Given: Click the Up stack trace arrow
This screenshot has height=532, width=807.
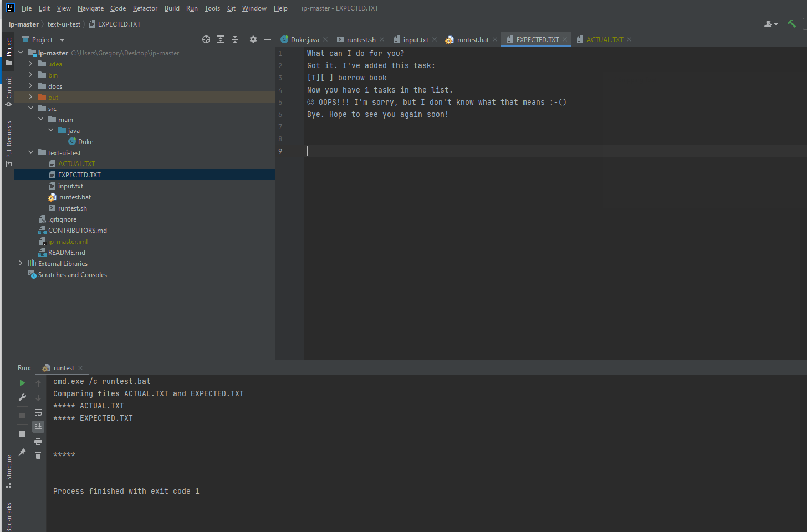Looking at the screenshot, I should click(x=38, y=383).
